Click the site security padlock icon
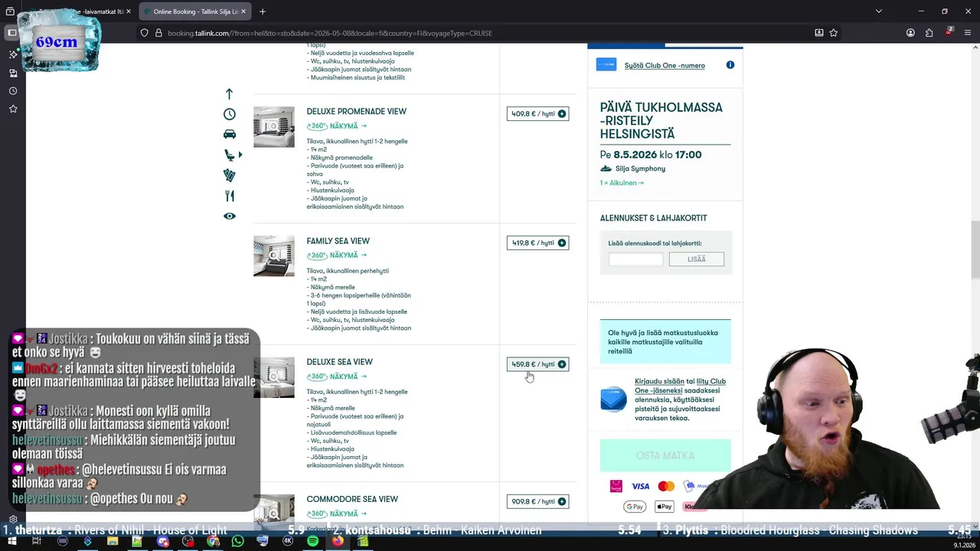This screenshot has height=551, width=980. tap(158, 33)
